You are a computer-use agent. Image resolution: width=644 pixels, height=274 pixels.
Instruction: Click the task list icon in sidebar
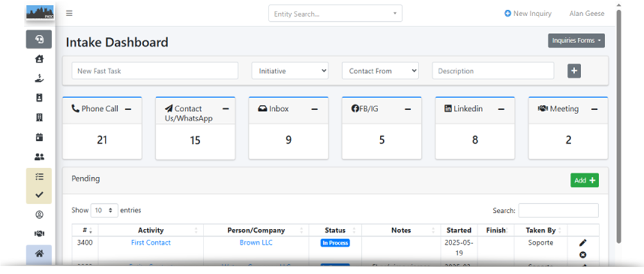point(39,176)
